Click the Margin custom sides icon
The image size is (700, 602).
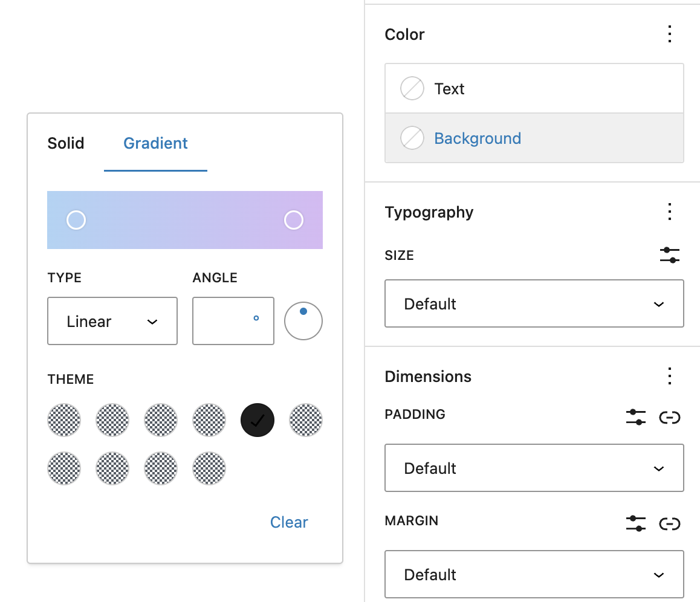tap(635, 523)
